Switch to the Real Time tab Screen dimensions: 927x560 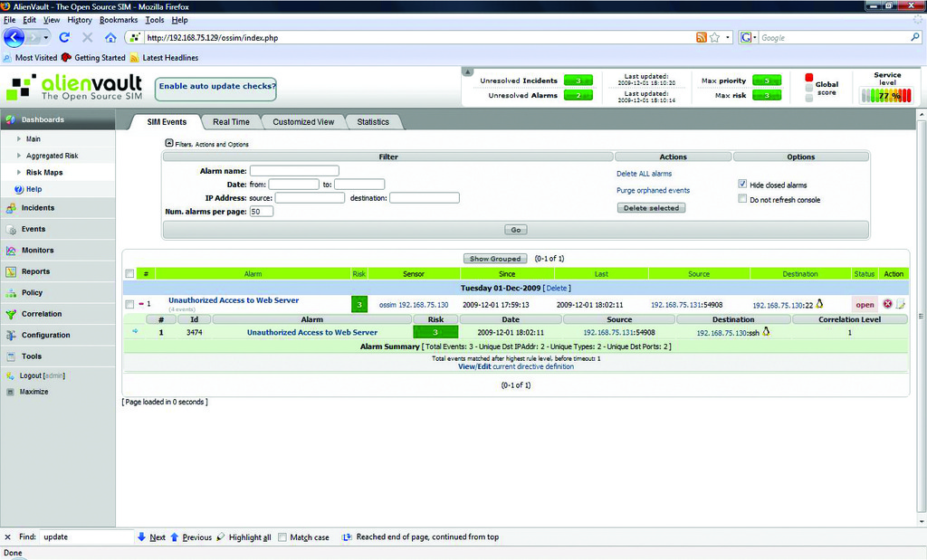pos(231,122)
